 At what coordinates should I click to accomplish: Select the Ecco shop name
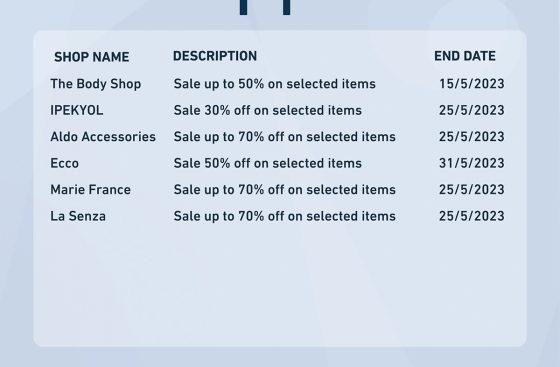(x=65, y=163)
